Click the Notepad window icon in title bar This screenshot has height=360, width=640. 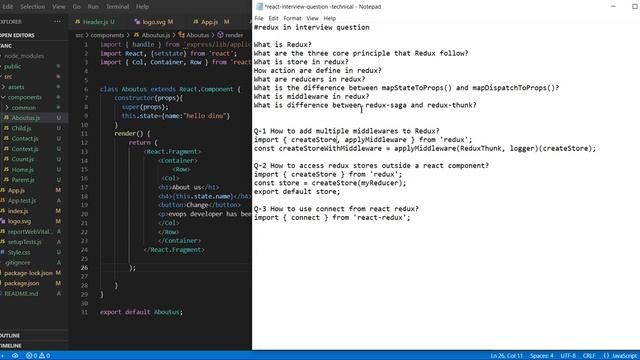(x=259, y=7)
